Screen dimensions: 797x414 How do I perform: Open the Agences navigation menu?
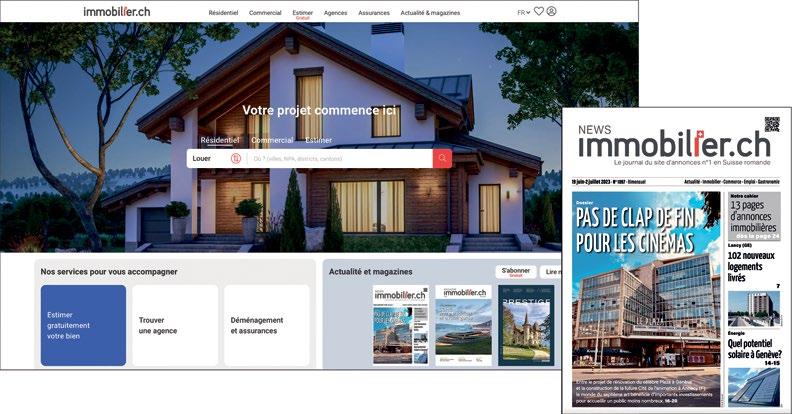[x=335, y=13]
